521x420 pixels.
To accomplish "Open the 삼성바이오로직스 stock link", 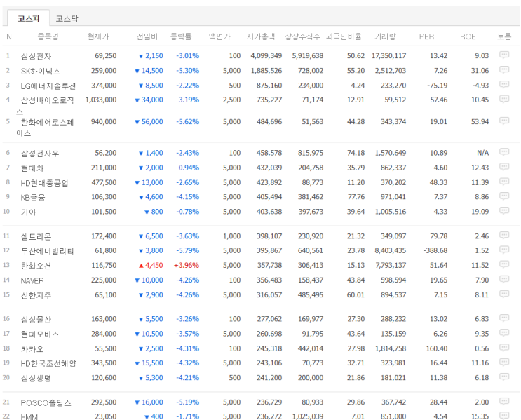I will [x=45, y=105].
